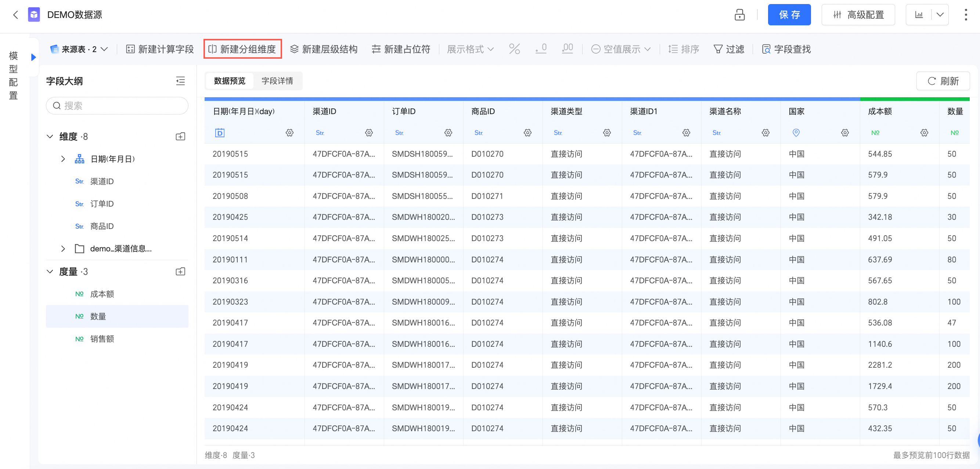Screen dimensions: 980x469
Task: Save the dataset with 保存 button
Action: (x=789, y=15)
